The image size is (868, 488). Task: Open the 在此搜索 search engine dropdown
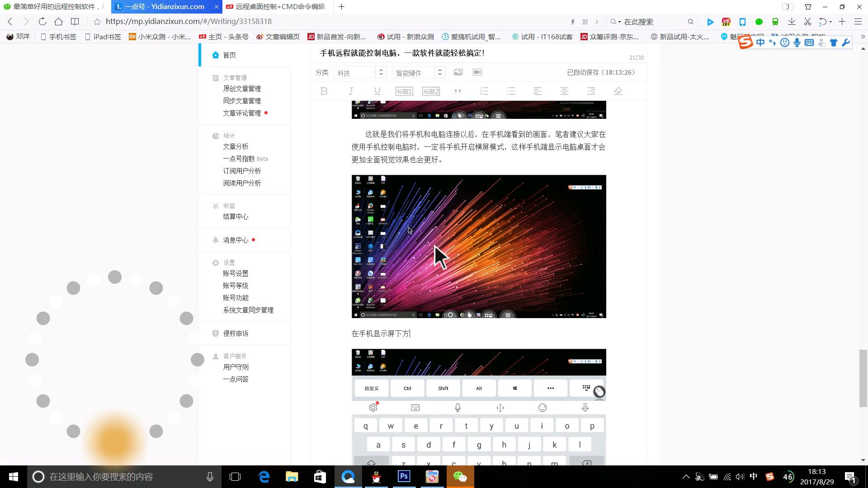click(x=619, y=21)
